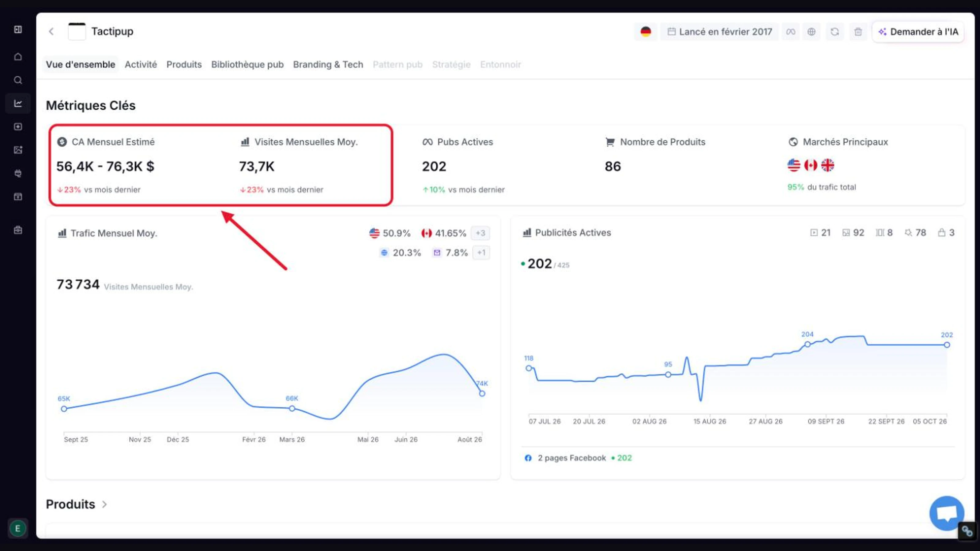The height and width of the screenshot is (551, 980).
Task: Open the user avatar E
Action: (17, 528)
